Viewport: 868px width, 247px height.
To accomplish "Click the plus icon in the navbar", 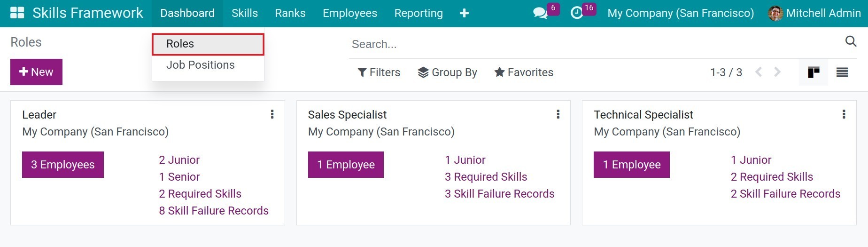I will (x=464, y=13).
